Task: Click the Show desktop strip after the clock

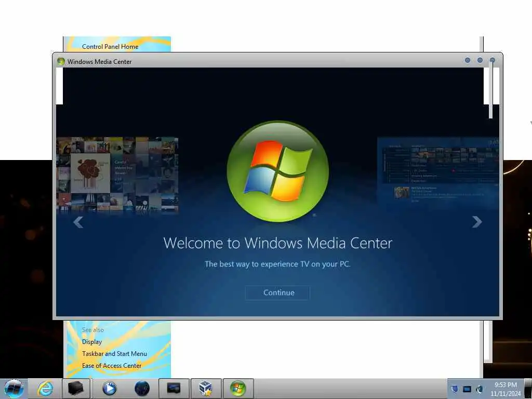Action: (x=528, y=389)
